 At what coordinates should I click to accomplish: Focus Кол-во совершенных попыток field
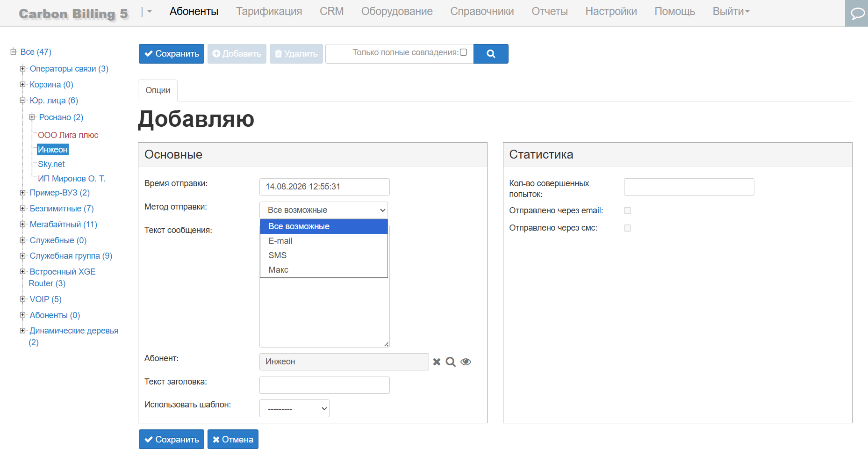click(689, 187)
